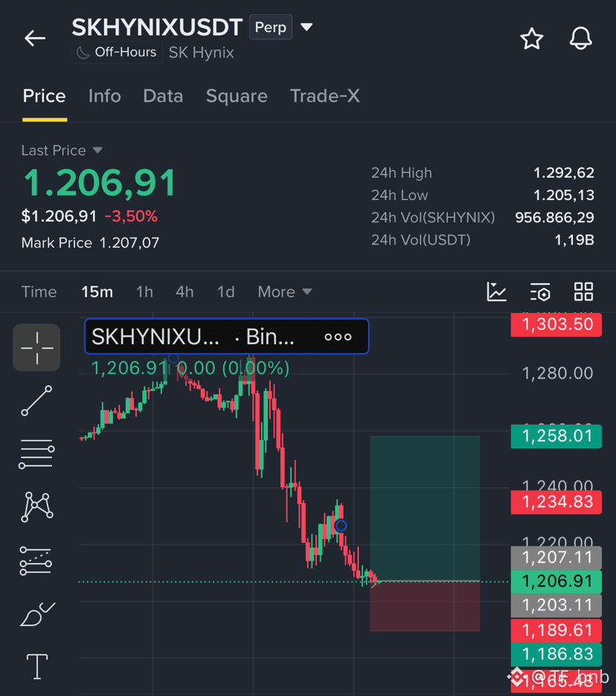
Task: Click the 1,234.83 red price label
Action: (556, 502)
